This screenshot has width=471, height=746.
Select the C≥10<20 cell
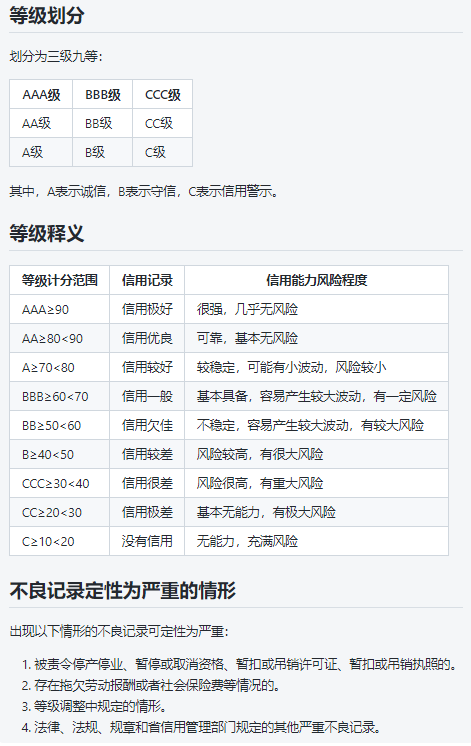click(x=59, y=541)
